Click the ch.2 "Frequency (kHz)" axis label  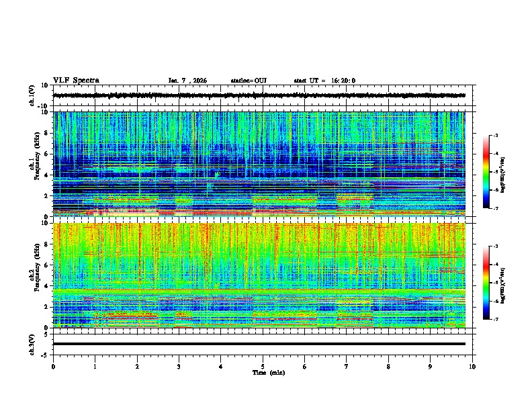pyautogui.click(x=37, y=267)
